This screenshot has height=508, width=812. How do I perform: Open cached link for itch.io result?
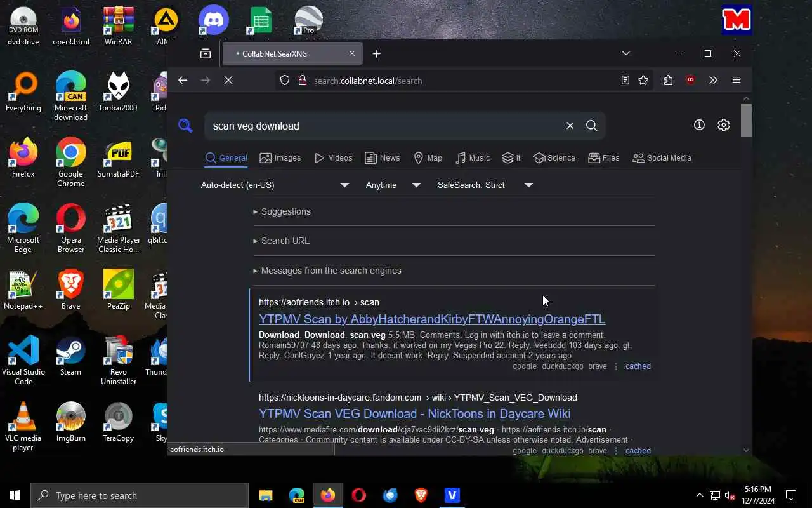(638, 366)
